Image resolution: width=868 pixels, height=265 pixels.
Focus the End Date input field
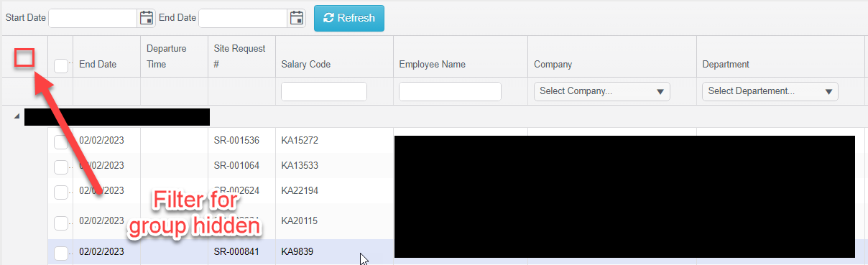click(x=243, y=18)
